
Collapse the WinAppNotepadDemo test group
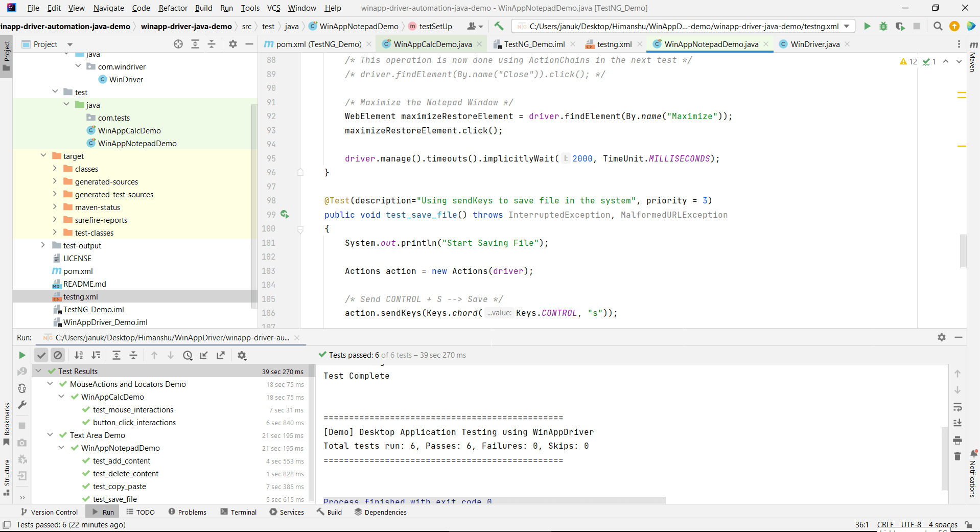click(61, 448)
